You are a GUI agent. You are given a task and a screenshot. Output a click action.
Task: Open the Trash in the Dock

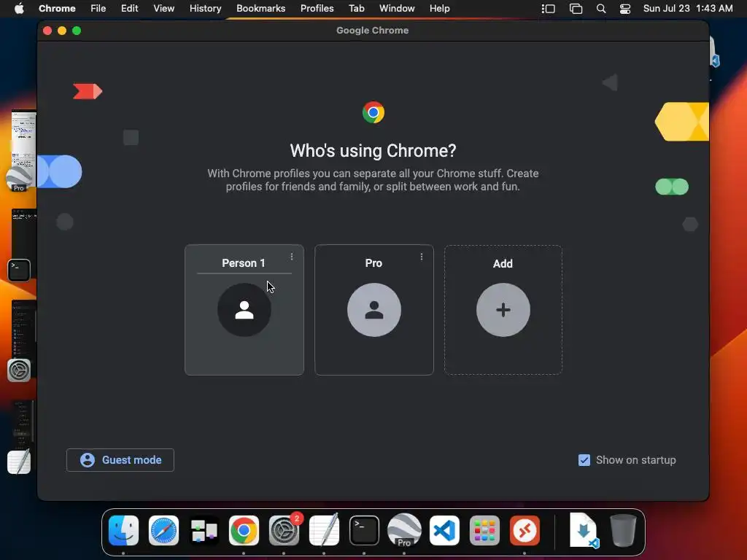[x=623, y=531]
